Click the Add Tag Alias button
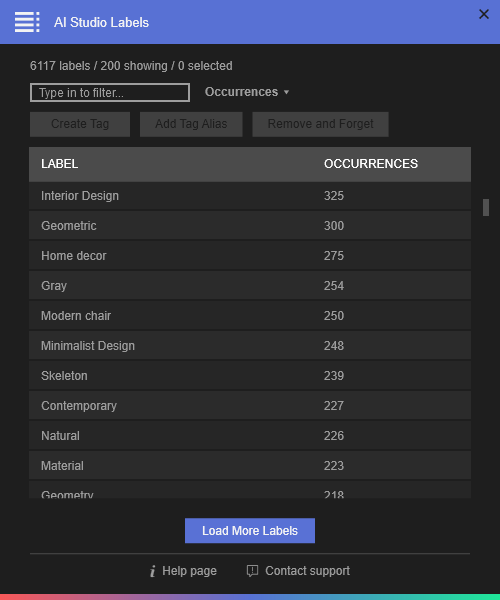This screenshot has width=500, height=600. [x=191, y=124]
